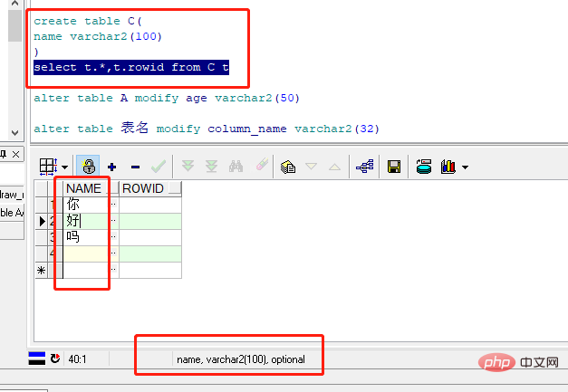Screen dimensions: 568x392
Task: Insert a record with the plus icon
Action: pos(112,167)
